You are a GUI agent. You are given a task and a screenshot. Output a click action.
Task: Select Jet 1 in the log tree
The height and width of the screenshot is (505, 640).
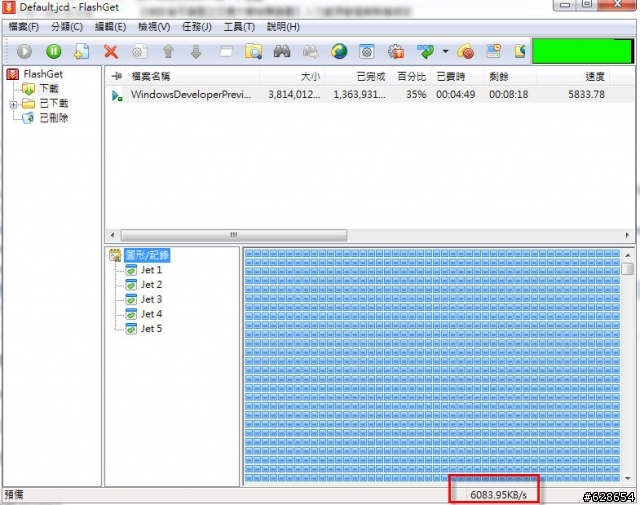(151, 270)
